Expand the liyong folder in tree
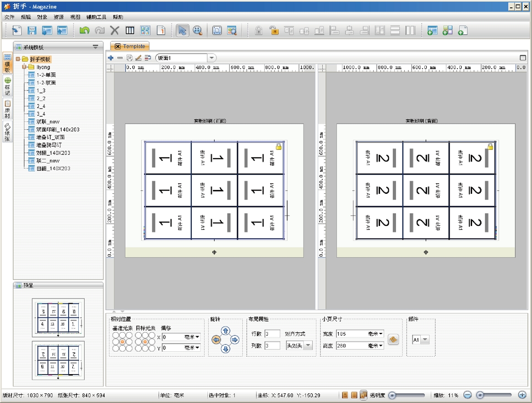The image size is (532, 403). (25, 67)
